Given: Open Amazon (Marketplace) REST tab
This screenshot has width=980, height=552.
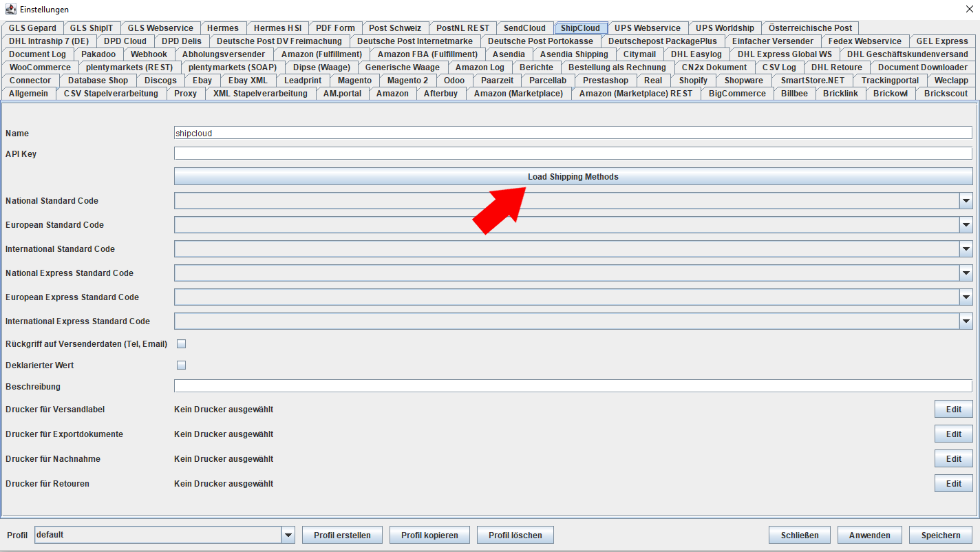Looking at the screenshot, I should [636, 94].
